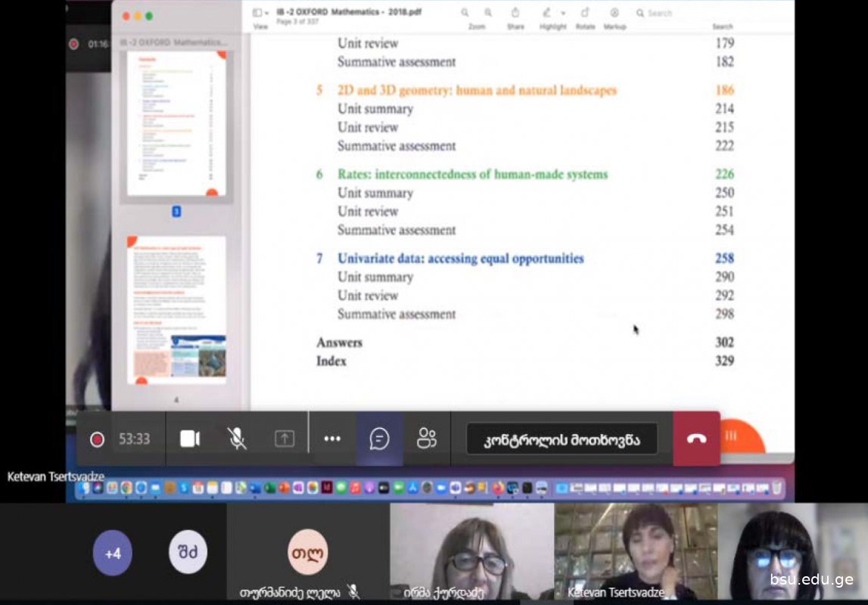868x605 pixels.
Task: Rotate the PDF page
Action: pyautogui.click(x=585, y=13)
